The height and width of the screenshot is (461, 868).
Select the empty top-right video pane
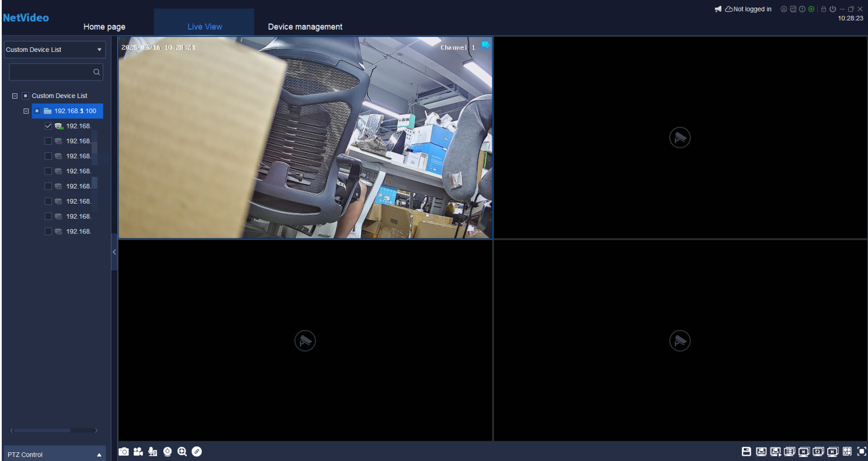[x=680, y=137]
